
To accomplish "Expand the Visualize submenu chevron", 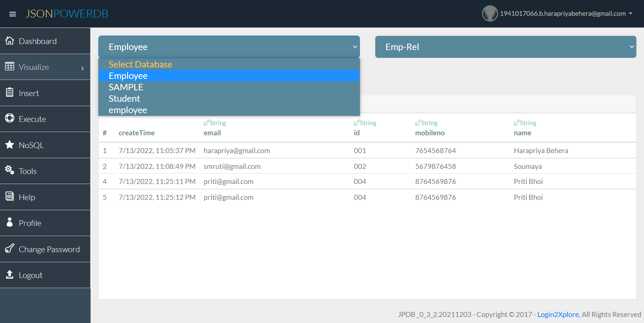I will coord(83,68).
